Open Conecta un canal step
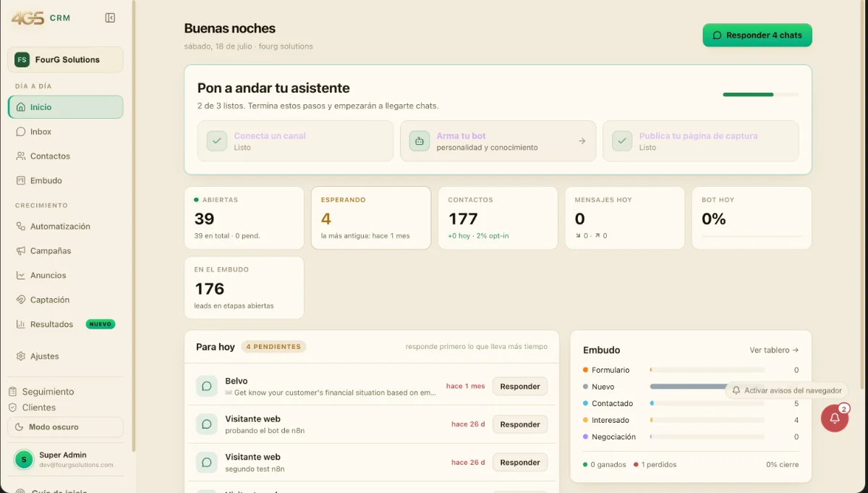The width and height of the screenshot is (868, 493). (295, 141)
